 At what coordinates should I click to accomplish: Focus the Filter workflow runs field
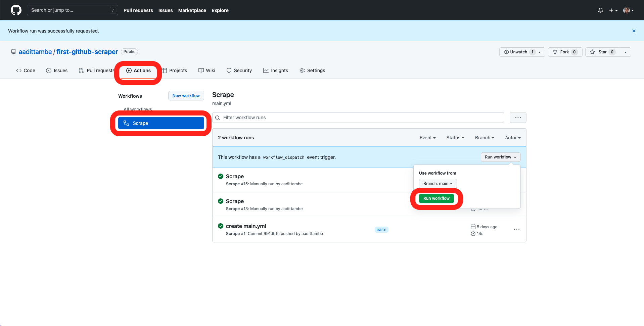point(358,118)
